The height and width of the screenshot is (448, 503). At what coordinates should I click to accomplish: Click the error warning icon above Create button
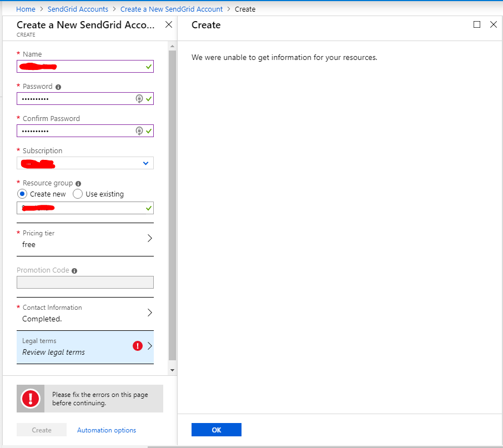pyautogui.click(x=30, y=398)
